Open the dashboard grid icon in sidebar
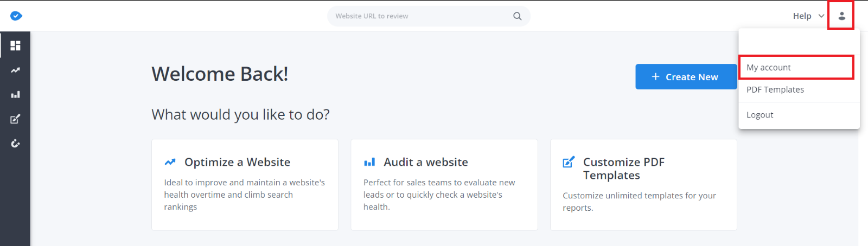 pyautogui.click(x=15, y=46)
